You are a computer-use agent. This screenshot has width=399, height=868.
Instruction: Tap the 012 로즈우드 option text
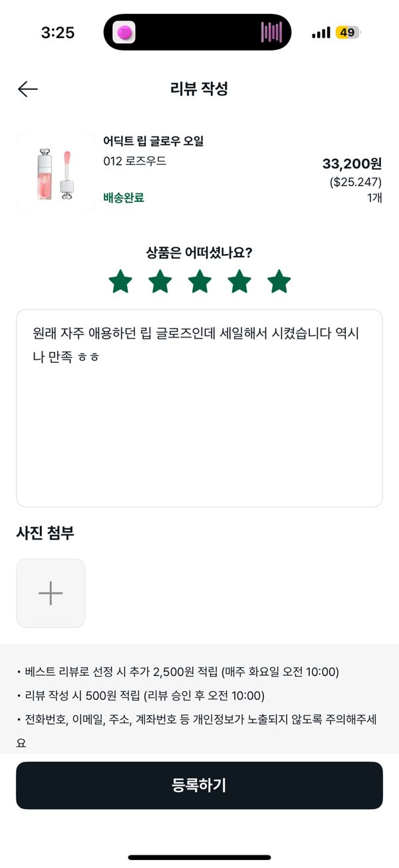click(x=135, y=162)
